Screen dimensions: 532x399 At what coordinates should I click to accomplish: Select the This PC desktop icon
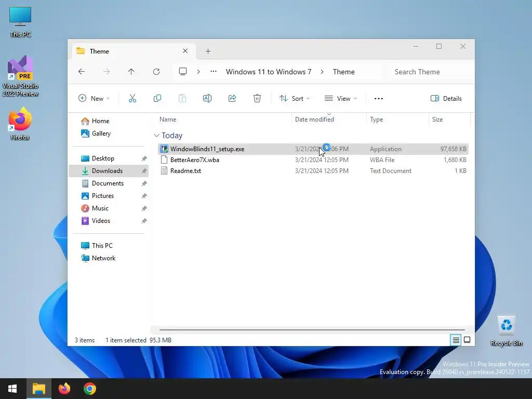click(20, 22)
